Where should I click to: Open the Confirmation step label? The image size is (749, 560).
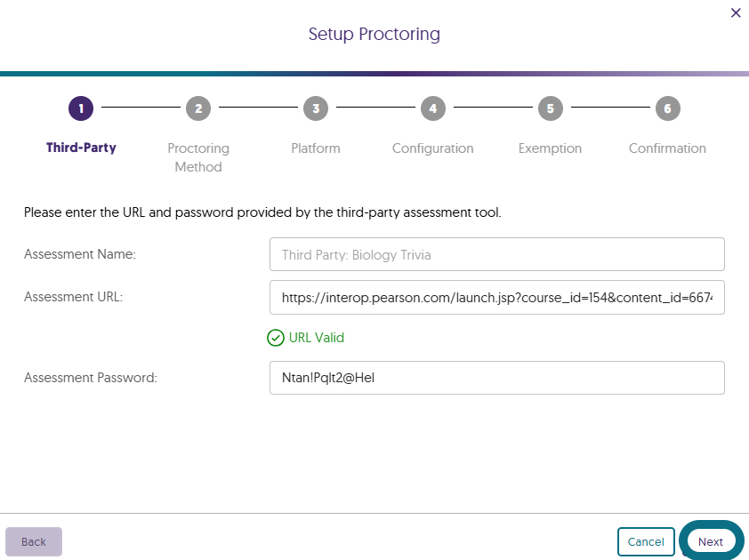(x=667, y=148)
